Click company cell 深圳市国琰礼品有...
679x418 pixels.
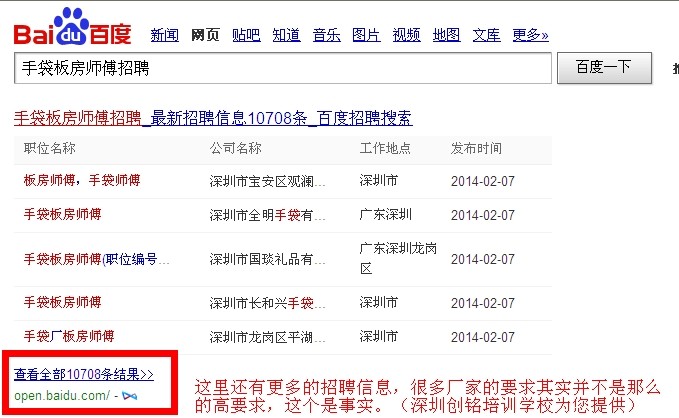pos(267,259)
